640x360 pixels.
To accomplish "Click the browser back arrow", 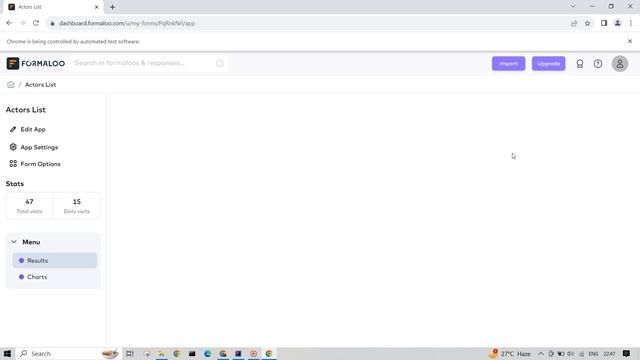I will (9, 23).
